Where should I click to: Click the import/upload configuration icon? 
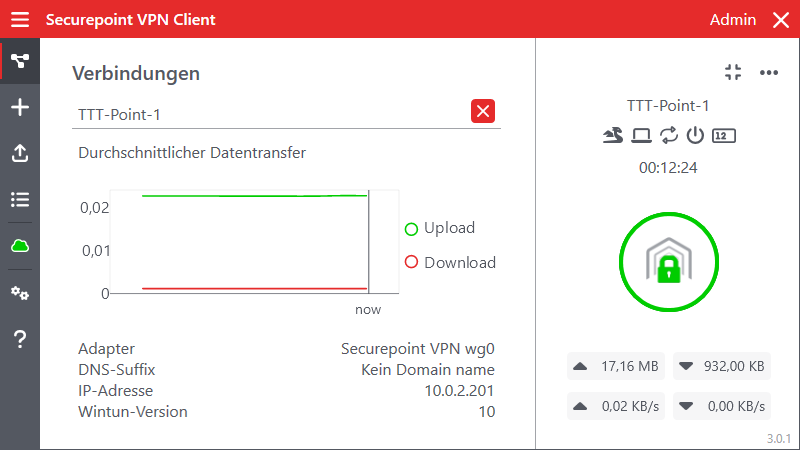pyautogui.click(x=20, y=153)
